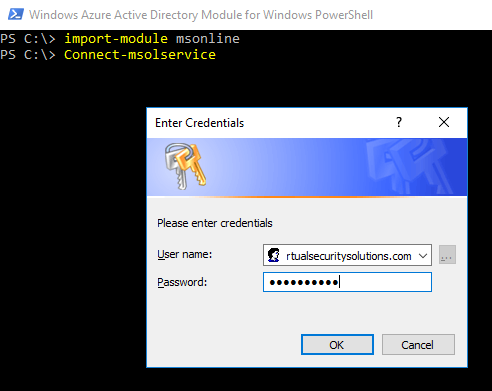
Task: Dismiss the dialog with Cancel button
Action: pos(418,345)
